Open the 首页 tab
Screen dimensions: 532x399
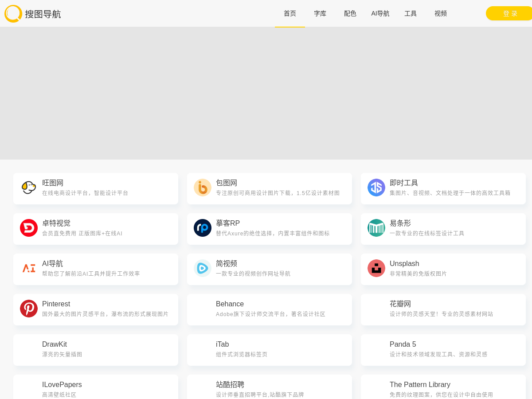[x=290, y=14]
